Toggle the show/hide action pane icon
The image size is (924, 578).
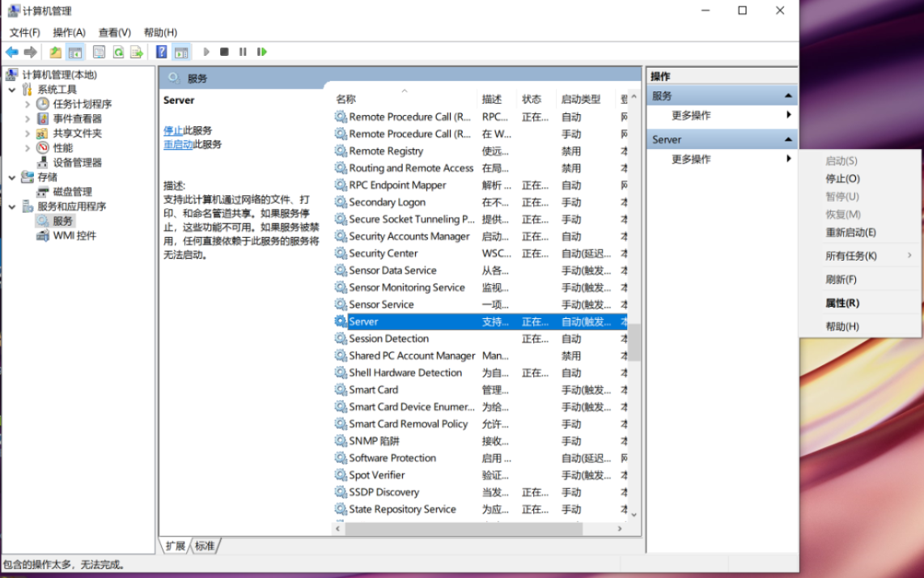click(181, 52)
